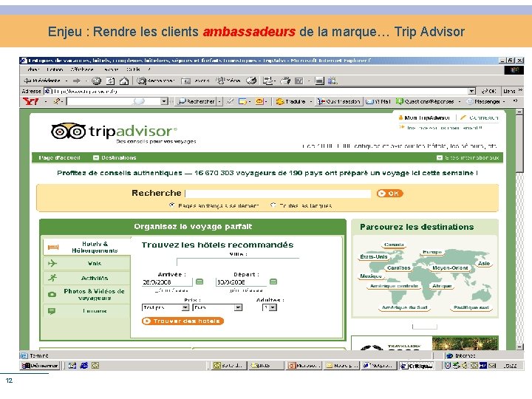Click Europe on destinations map
532x399 pixels.
pyautogui.click(x=432, y=252)
